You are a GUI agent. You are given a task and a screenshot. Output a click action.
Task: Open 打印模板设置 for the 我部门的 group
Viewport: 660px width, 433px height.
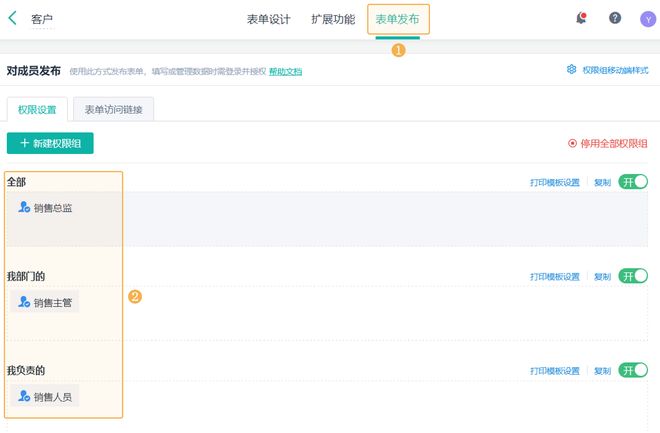(x=555, y=277)
